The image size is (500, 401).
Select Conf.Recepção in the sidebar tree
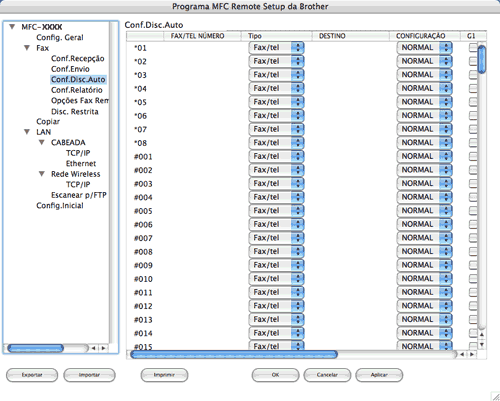pos(78,59)
